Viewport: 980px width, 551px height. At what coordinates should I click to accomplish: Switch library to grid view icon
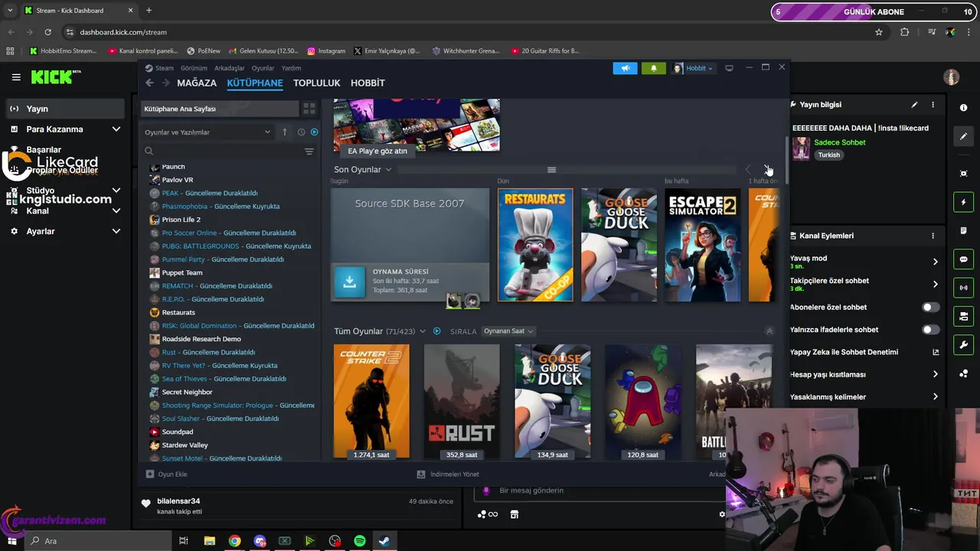(309, 109)
